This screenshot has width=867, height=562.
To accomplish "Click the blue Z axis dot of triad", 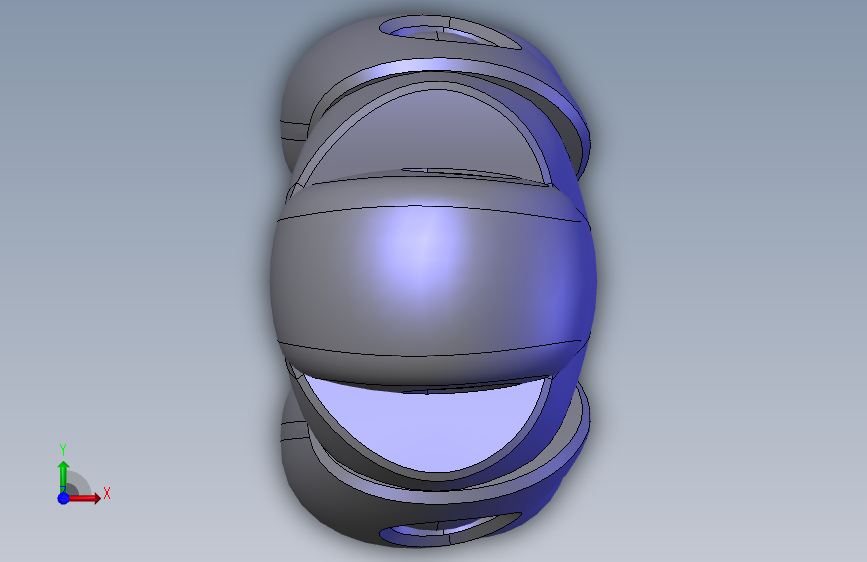I will [63, 498].
